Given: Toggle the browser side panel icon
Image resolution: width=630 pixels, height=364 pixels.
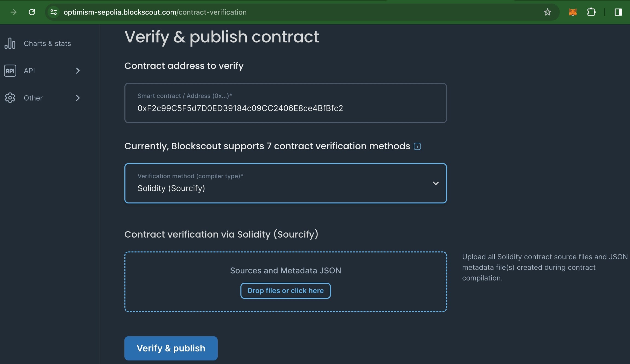Looking at the screenshot, I should pos(618,12).
